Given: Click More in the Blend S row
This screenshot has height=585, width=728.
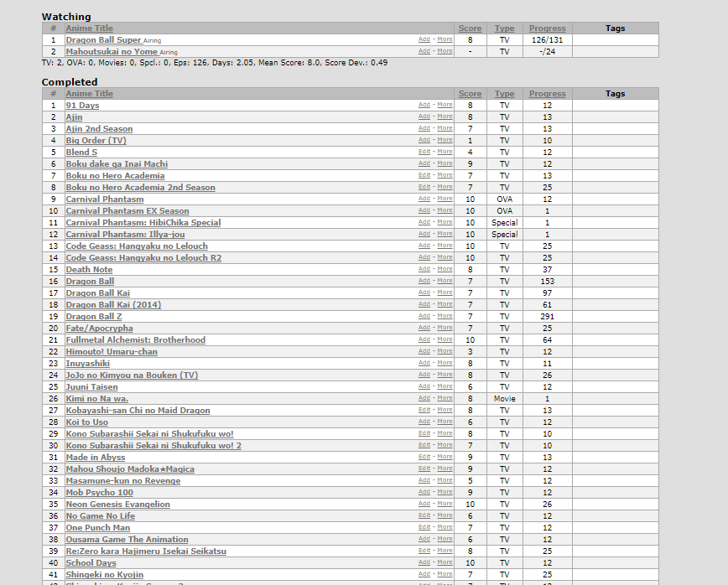Looking at the screenshot, I should coord(445,152).
